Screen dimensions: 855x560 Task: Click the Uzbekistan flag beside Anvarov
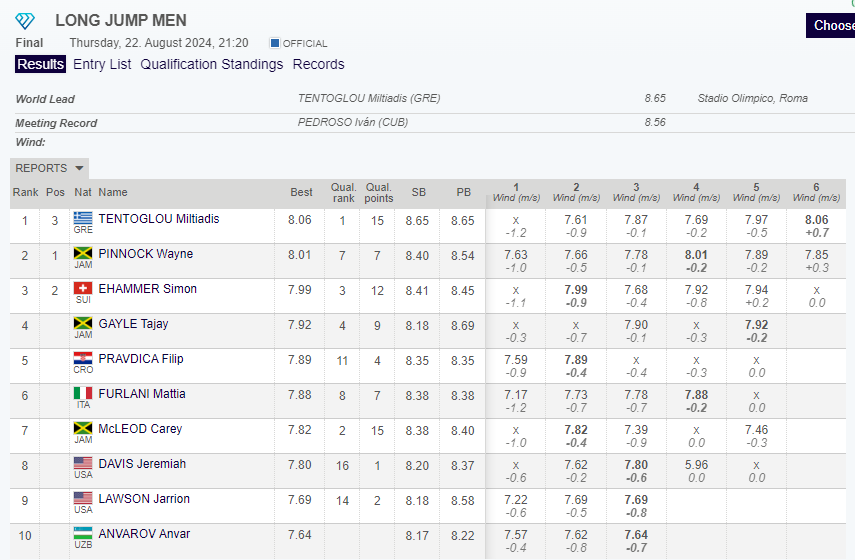point(82,534)
